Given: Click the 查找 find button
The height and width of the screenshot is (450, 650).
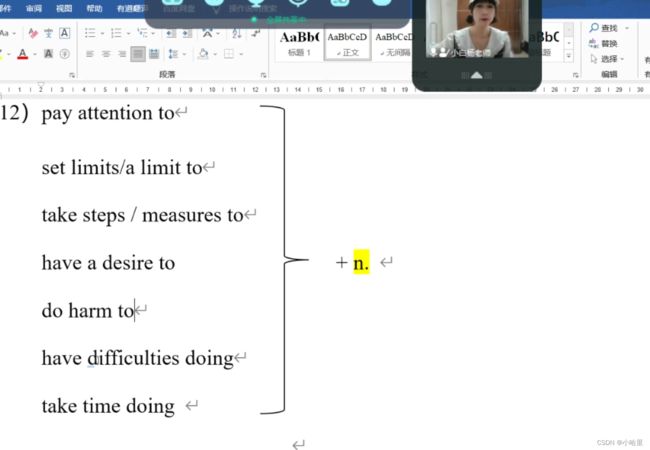Looking at the screenshot, I should (x=605, y=28).
